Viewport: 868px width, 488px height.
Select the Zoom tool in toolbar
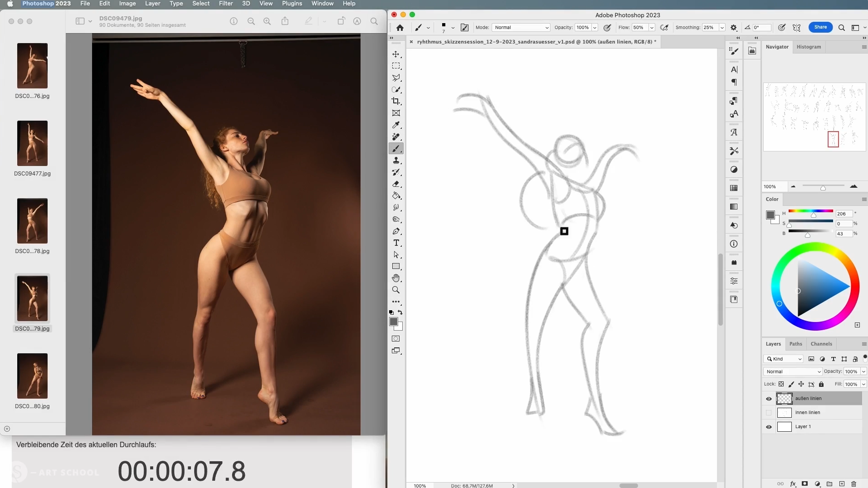[x=396, y=290]
